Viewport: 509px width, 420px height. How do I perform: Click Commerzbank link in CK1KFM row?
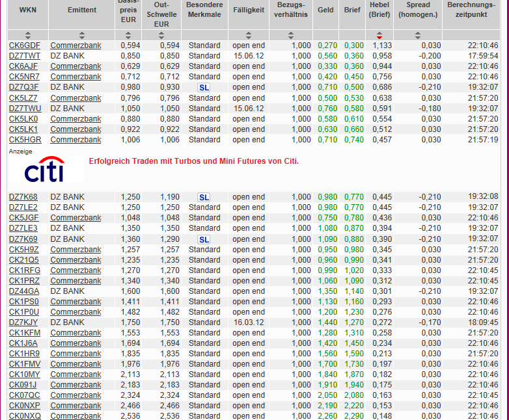point(76,333)
